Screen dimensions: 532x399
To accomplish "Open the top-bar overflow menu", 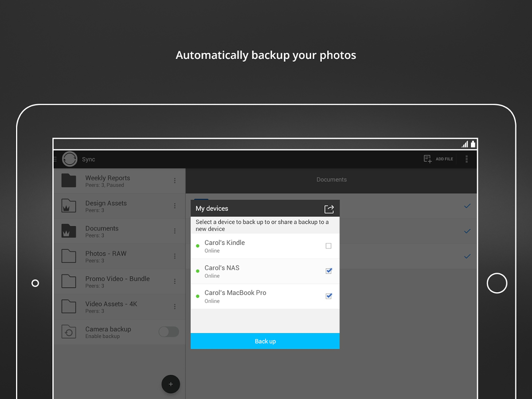I will pyautogui.click(x=466, y=159).
